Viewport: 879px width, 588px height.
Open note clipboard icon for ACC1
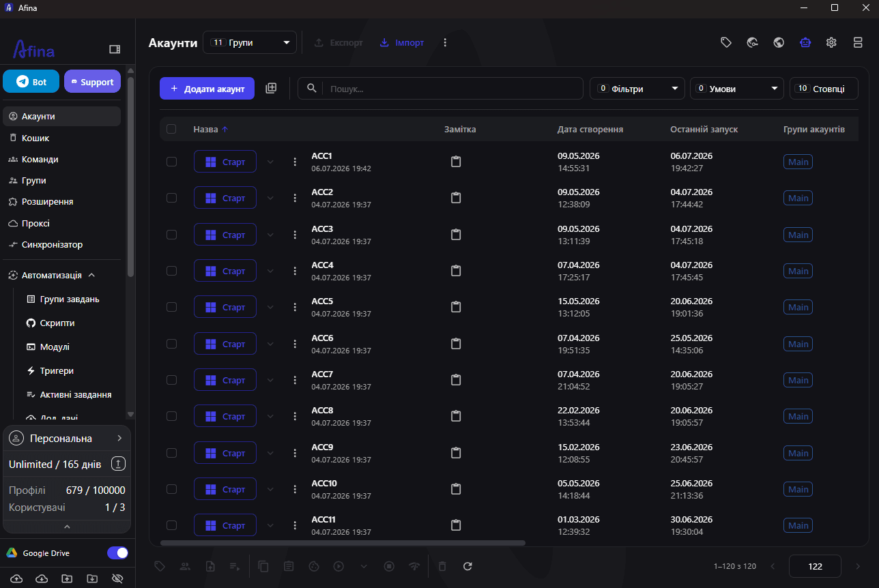pyautogui.click(x=456, y=162)
